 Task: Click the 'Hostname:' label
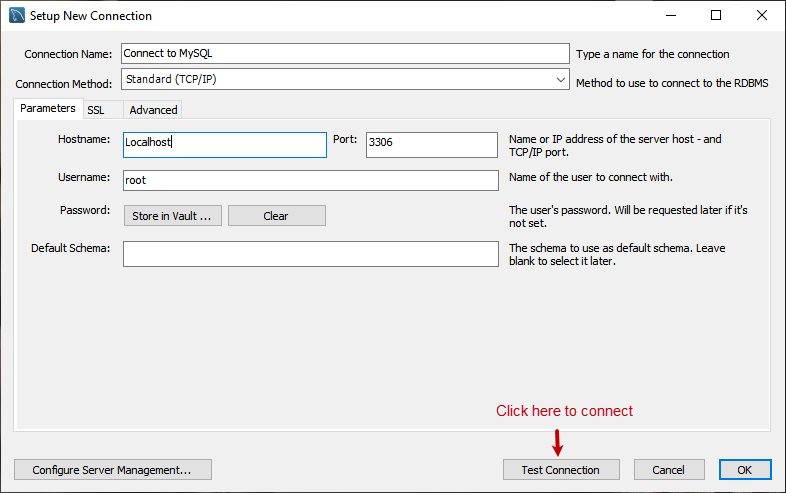tap(84, 139)
